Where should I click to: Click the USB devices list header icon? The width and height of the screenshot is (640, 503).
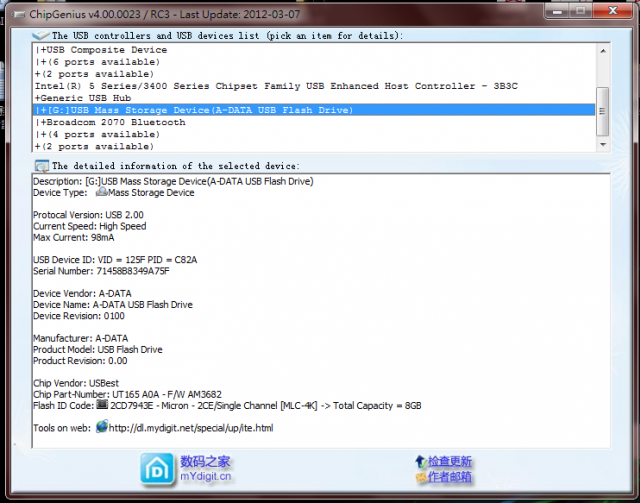click(x=40, y=36)
